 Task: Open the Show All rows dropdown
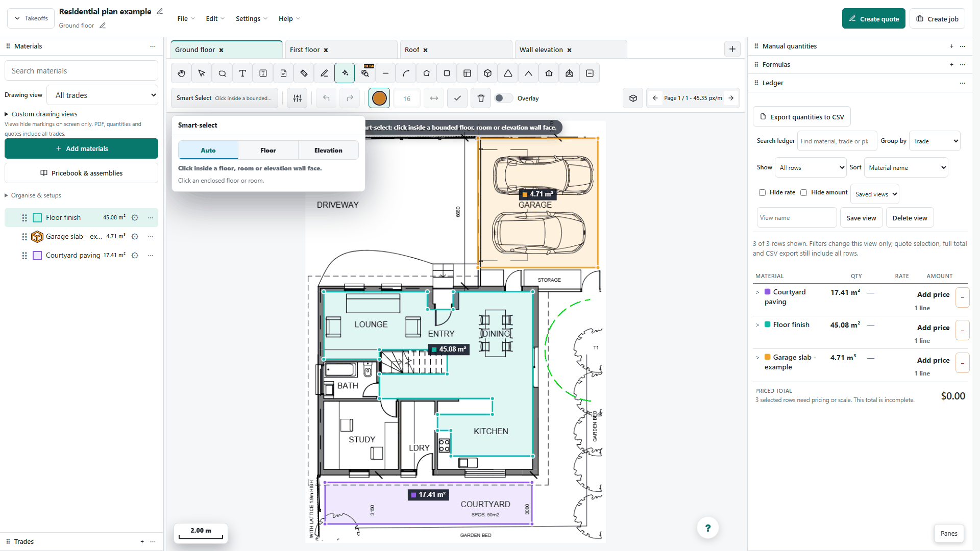[x=811, y=168]
